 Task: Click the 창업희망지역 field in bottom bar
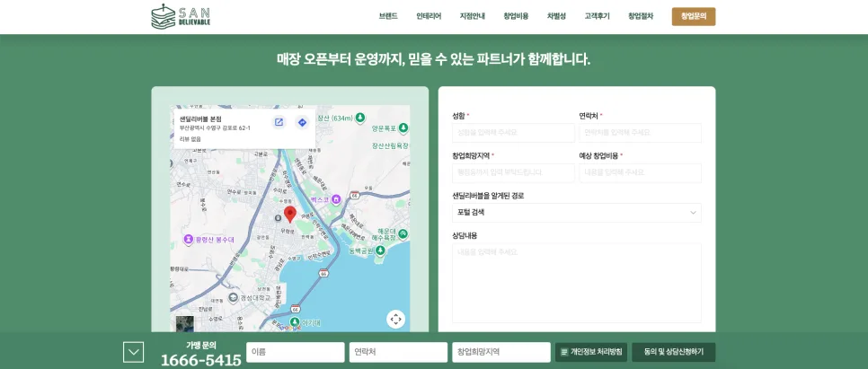(501, 352)
